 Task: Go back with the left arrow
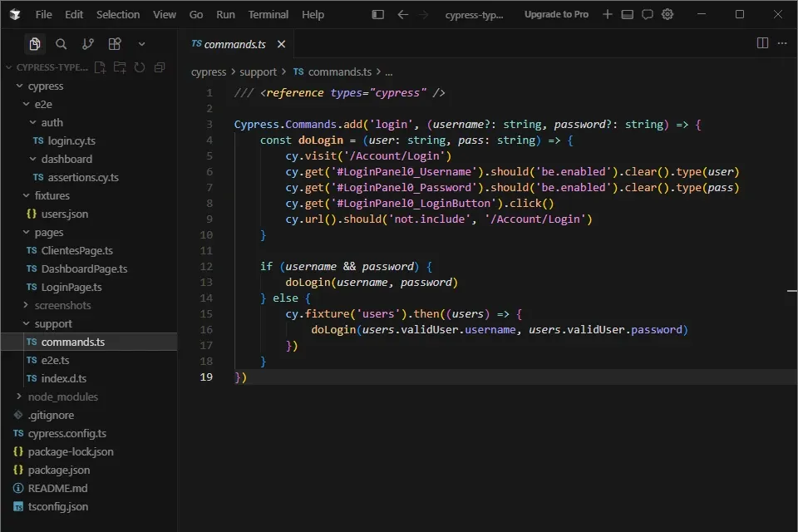pos(402,14)
